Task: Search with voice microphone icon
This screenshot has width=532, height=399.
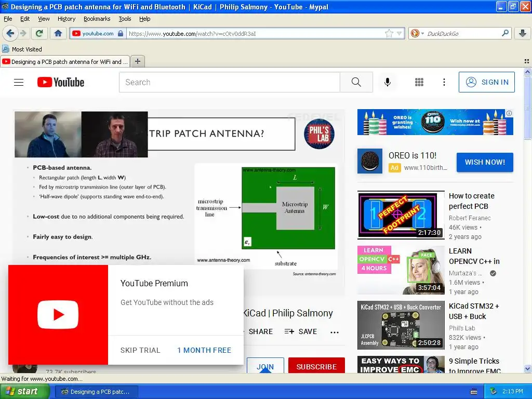Action: pos(388,82)
